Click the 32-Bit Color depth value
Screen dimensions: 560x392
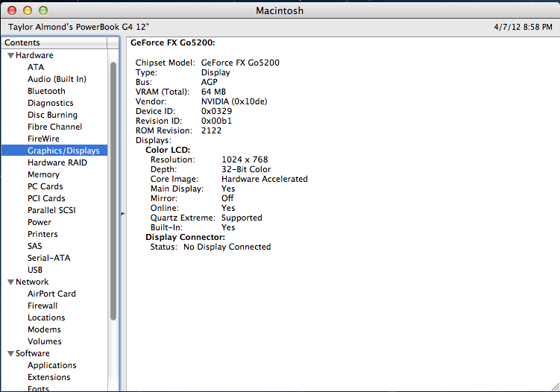click(x=246, y=169)
